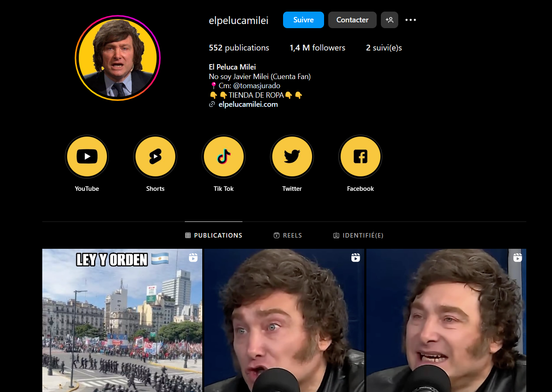552x392 pixels.
Task: Open the middle reel post thumbnail
Action: coord(284,321)
